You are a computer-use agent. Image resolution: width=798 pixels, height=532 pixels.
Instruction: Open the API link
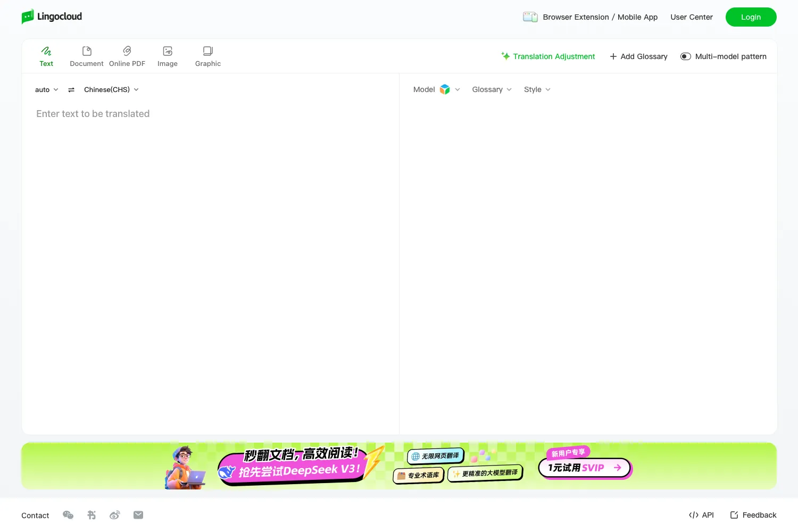pos(701,515)
